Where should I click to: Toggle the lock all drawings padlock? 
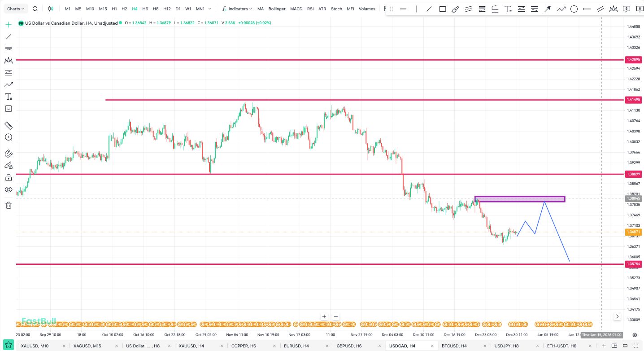(x=8, y=177)
